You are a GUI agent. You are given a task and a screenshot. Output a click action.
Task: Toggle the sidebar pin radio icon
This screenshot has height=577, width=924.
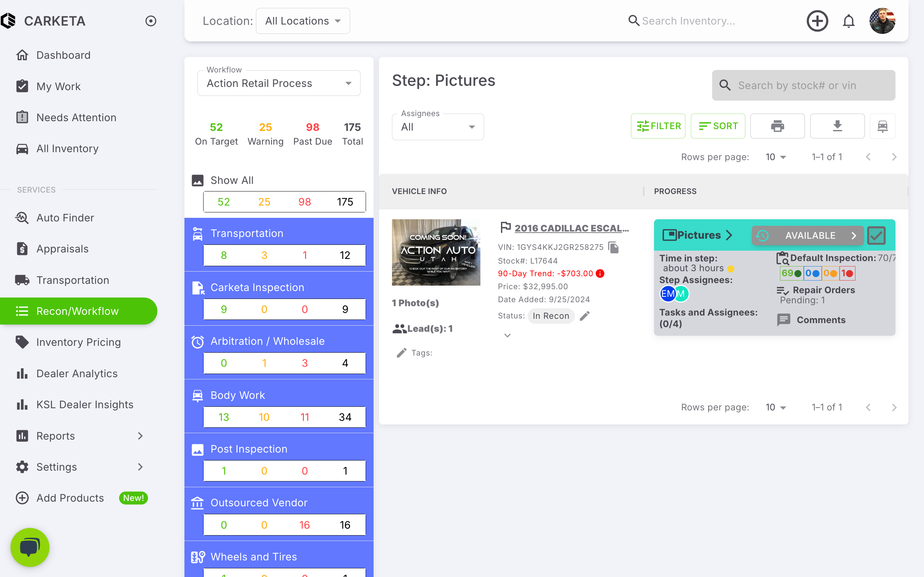151,21
